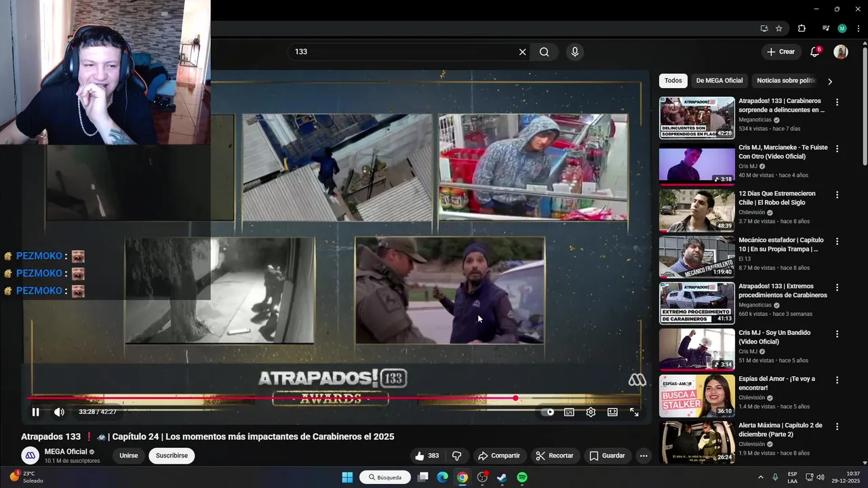Select the Todos filter chip
The width and height of the screenshot is (868, 488).
(x=673, y=81)
